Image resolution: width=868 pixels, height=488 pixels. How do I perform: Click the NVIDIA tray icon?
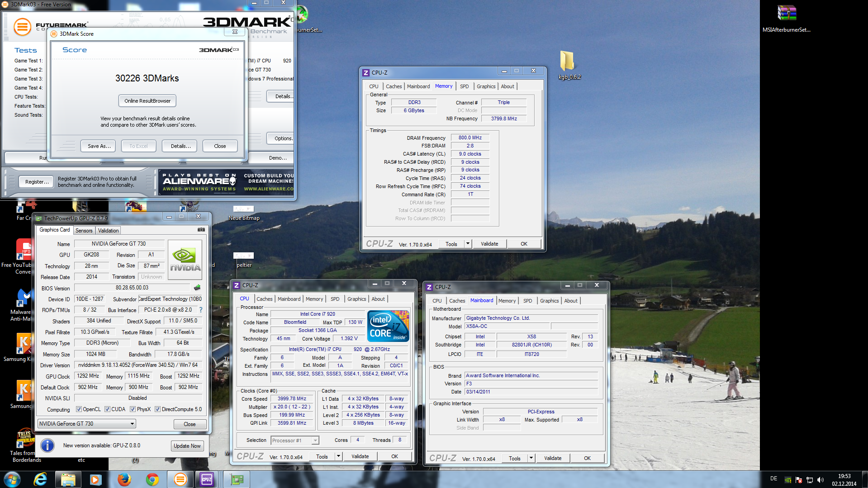[x=788, y=480]
